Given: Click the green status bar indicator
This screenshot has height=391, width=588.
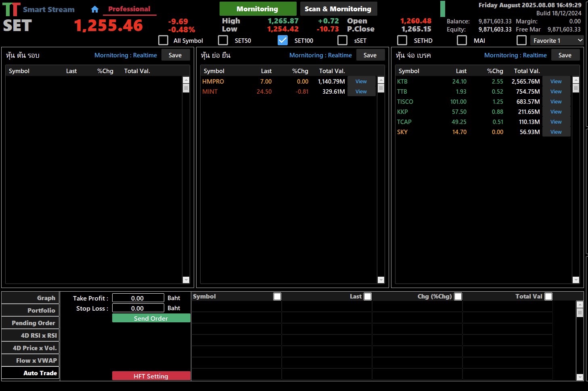Looking at the screenshot, I should pos(443,9).
